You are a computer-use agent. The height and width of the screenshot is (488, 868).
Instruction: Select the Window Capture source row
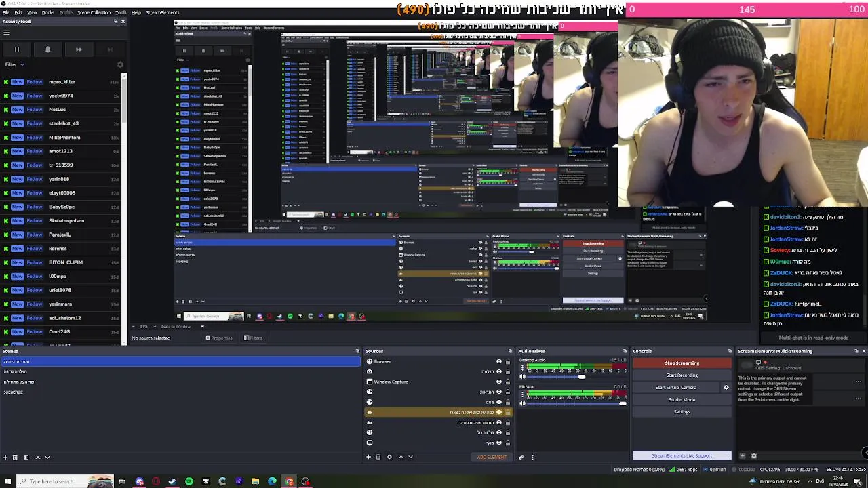coord(438,382)
